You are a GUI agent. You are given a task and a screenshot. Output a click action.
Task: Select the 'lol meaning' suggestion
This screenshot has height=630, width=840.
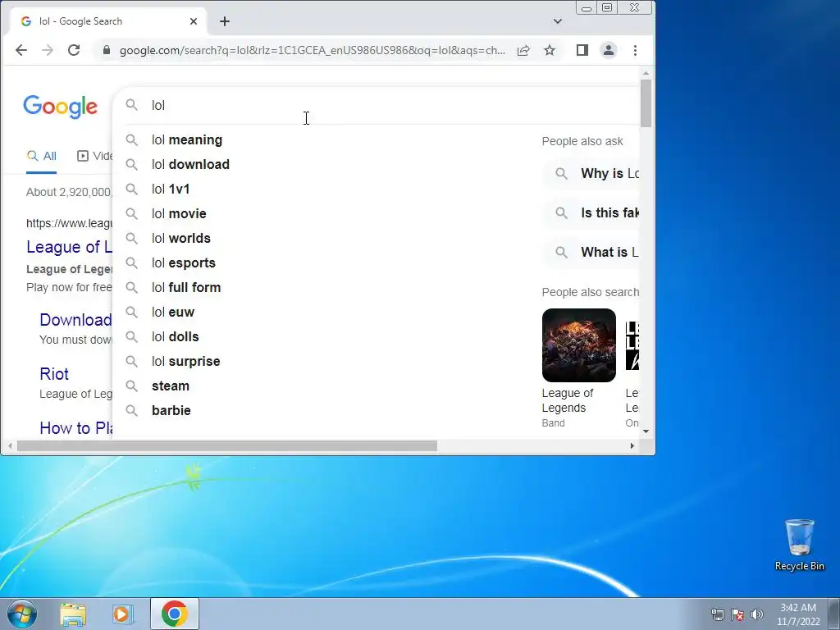coord(376,139)
